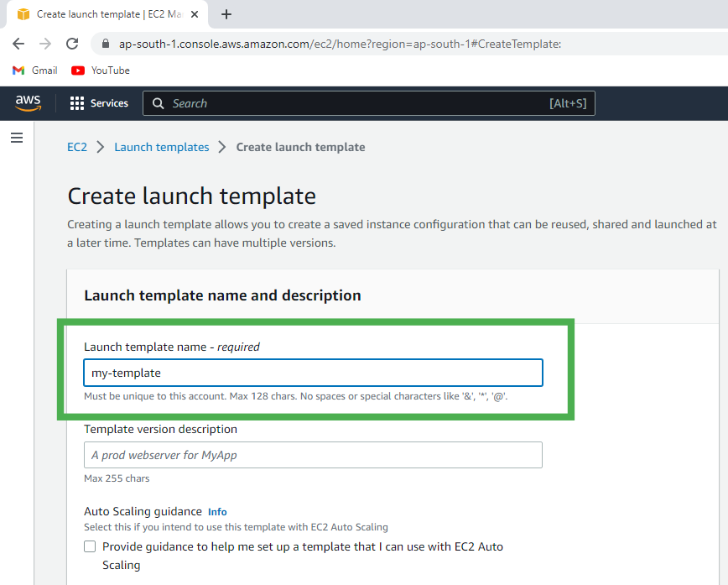Image resolution: width=728 pixels, height=585 pixels.
Task: Click the browser address bar URL
Action: pyautogui.click(x=340, y=44)
